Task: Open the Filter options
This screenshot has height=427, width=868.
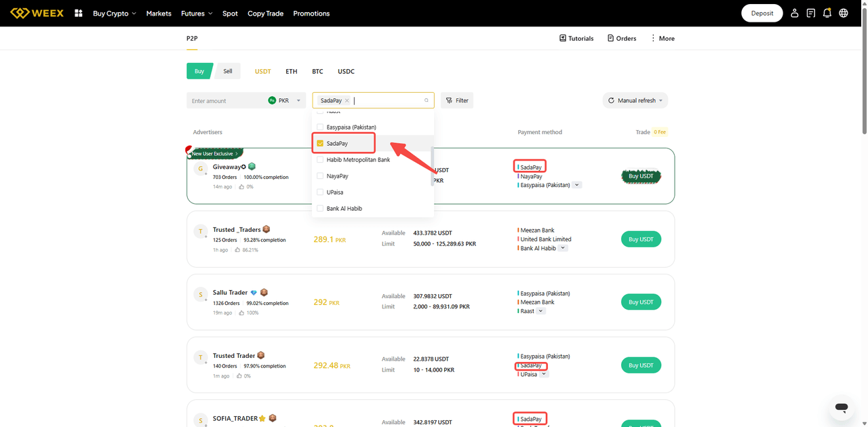Action: [x=457, y=100]
